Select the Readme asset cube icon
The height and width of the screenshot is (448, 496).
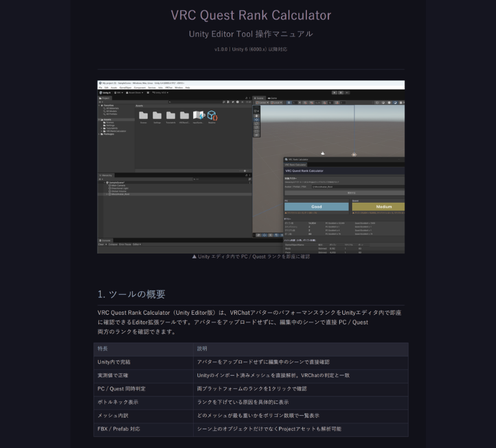click(x=212, y=116)
